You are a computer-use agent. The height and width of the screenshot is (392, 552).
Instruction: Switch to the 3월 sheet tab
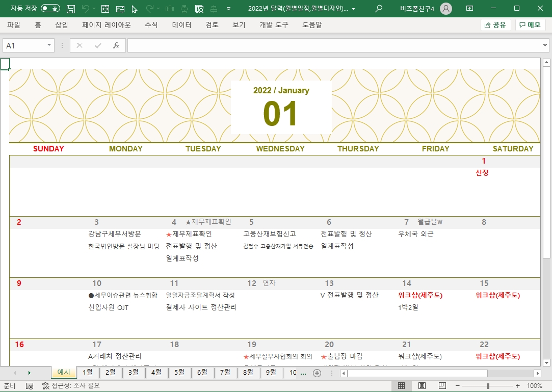134,372
